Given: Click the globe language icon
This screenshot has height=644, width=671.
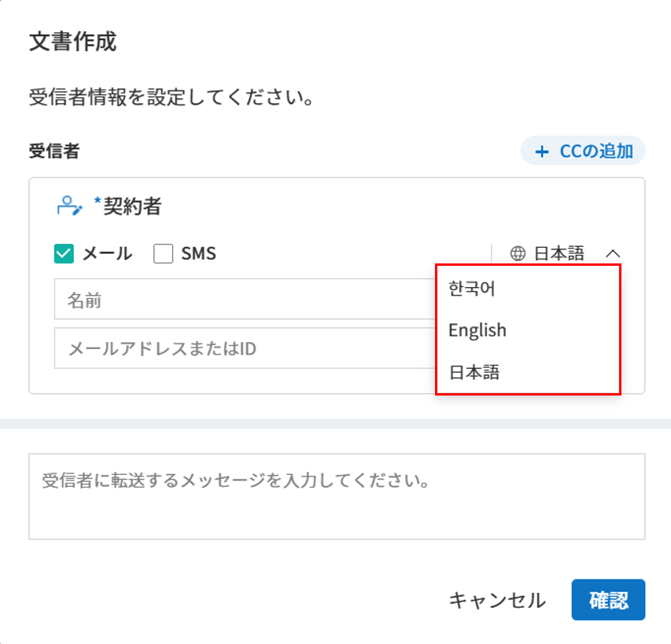Looking at the screenshot, I should click(x=518, y=253).
